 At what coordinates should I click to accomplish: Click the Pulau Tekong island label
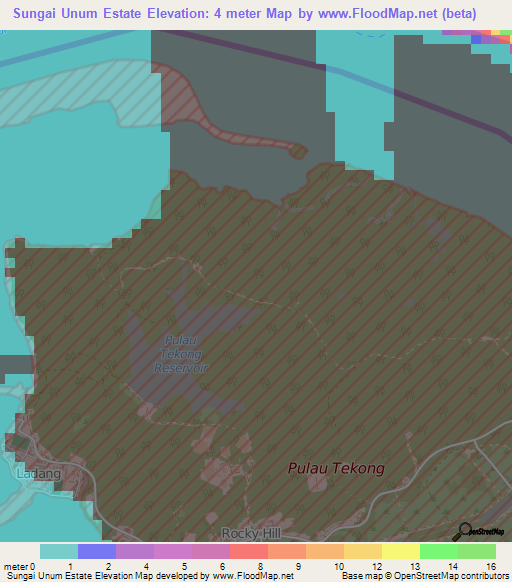pyautogui.click(x=336, y=468)
